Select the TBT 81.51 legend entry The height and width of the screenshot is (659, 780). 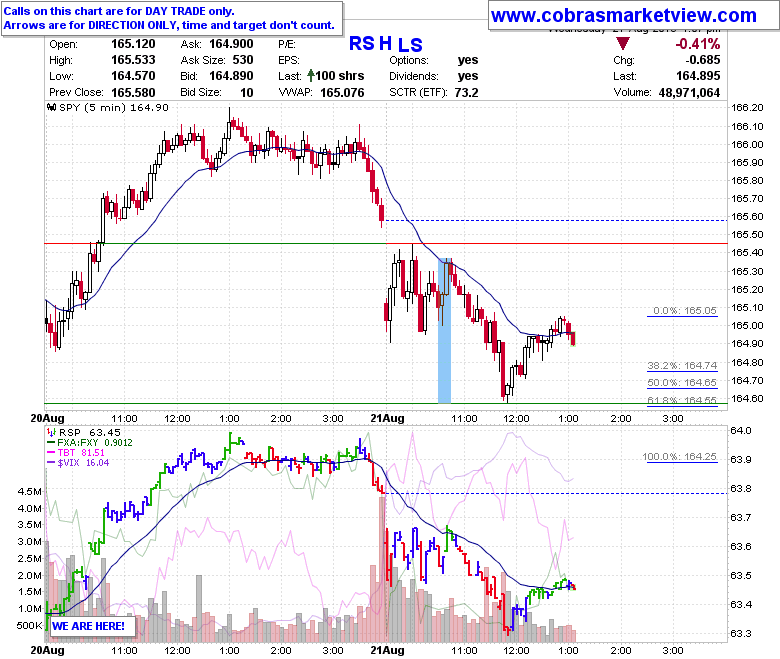81,453
